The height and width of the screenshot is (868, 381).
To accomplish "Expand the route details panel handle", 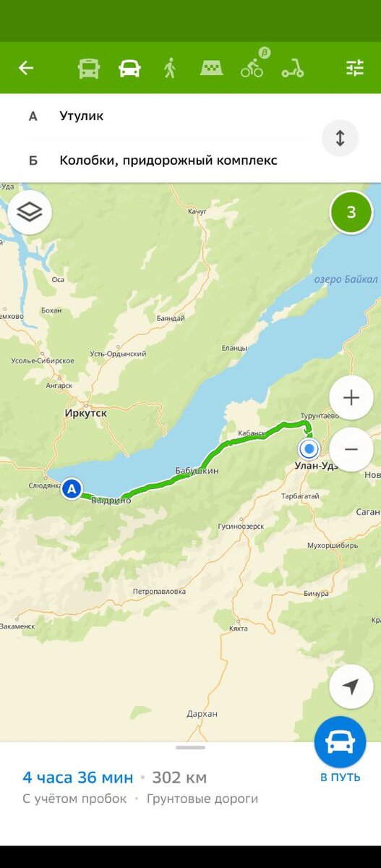I will (x=191, y=747).
